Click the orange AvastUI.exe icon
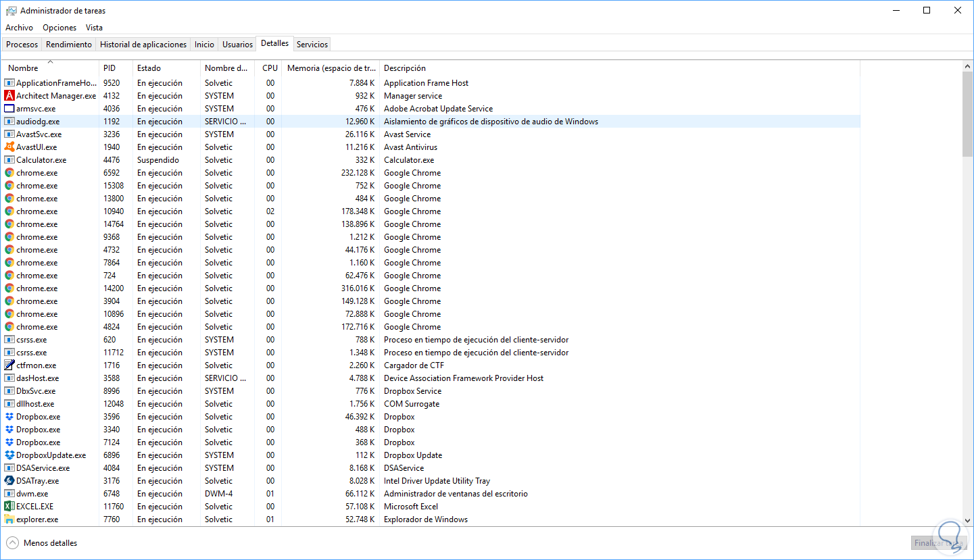974x560 pixels. tap(9, 147)
